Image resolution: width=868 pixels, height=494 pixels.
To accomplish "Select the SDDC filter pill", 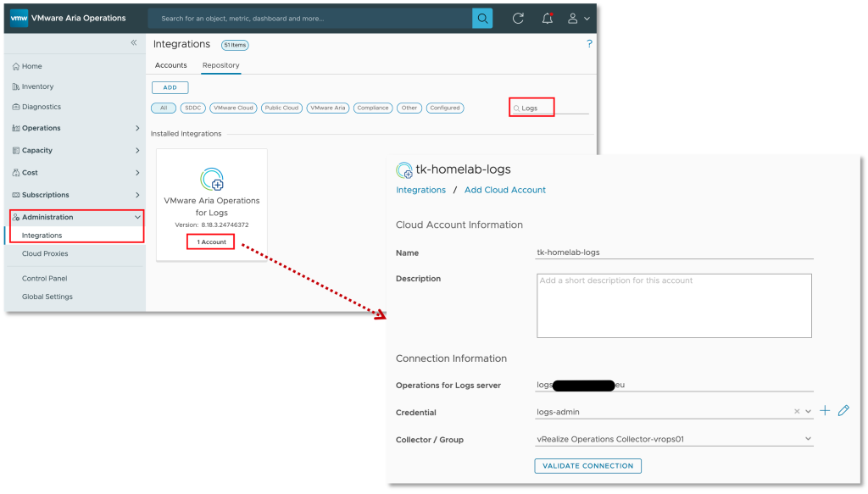I will pyautogui.click(x=192, y=108).
